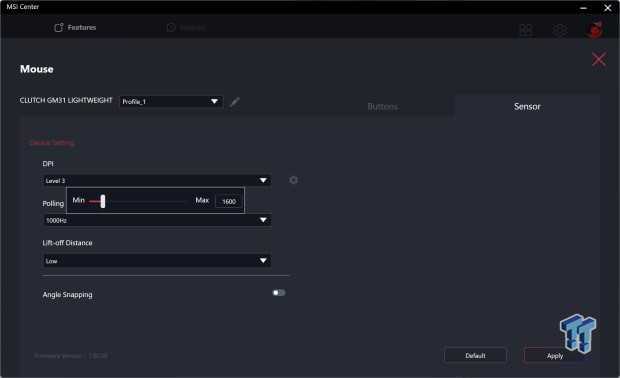The width and height of the screenshot is (620, 378).
Task: Click the Default button
Action: pyautogui.click(x=475, y=355)
